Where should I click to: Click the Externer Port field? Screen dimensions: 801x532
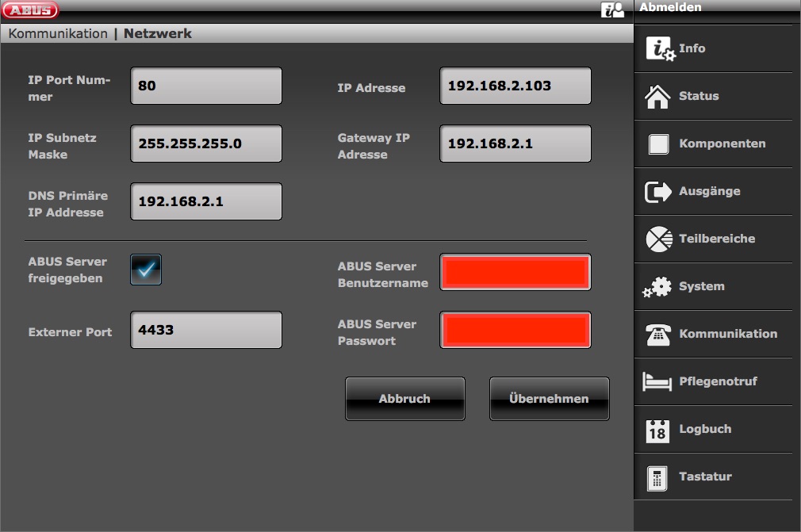[x=206, y=330]
